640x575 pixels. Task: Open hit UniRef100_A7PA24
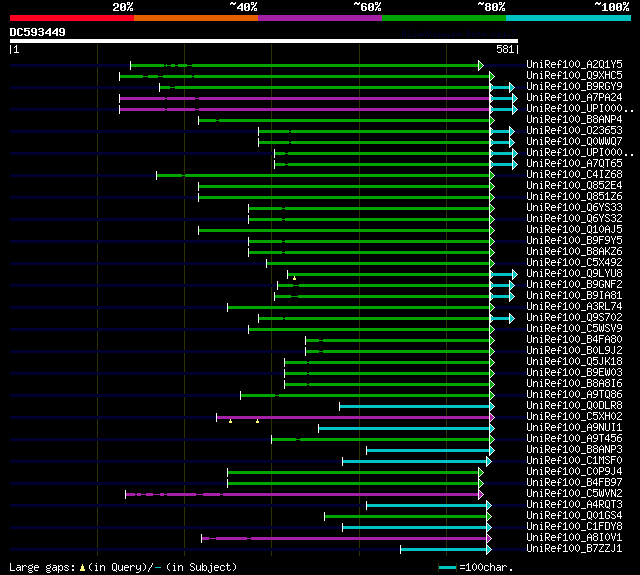574,98
